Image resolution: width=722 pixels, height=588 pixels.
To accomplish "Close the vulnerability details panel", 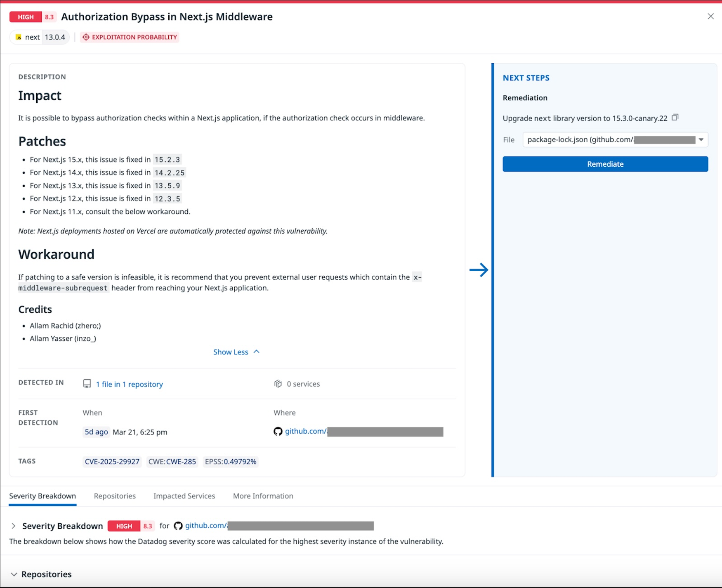I will pyautogui.click(x=710, y=17).
